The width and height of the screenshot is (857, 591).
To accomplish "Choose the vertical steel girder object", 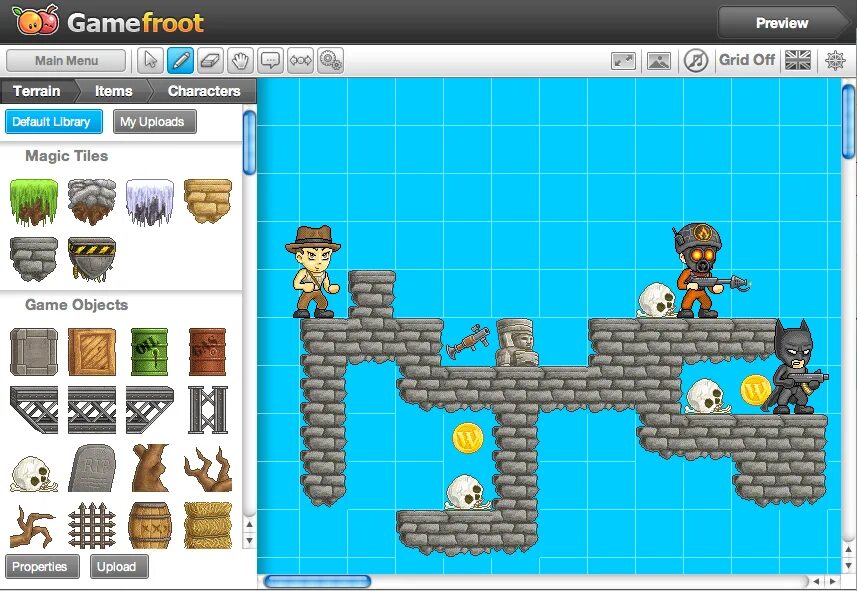I will (x=208, y=409).
